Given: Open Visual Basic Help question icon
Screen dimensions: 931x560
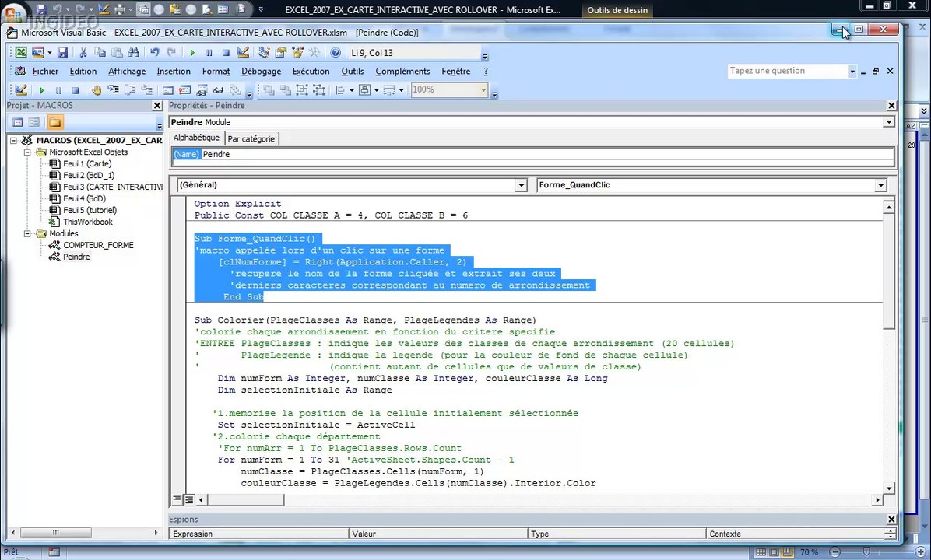Looking at the screenshot, I should pyautogui.click(x=336, y=53).
